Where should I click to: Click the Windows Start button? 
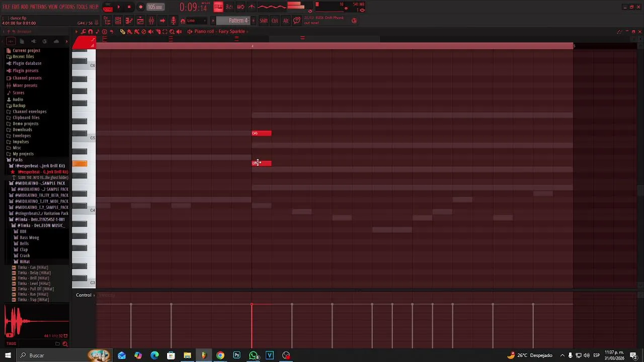pyautogui.click(x=8, y=355)
